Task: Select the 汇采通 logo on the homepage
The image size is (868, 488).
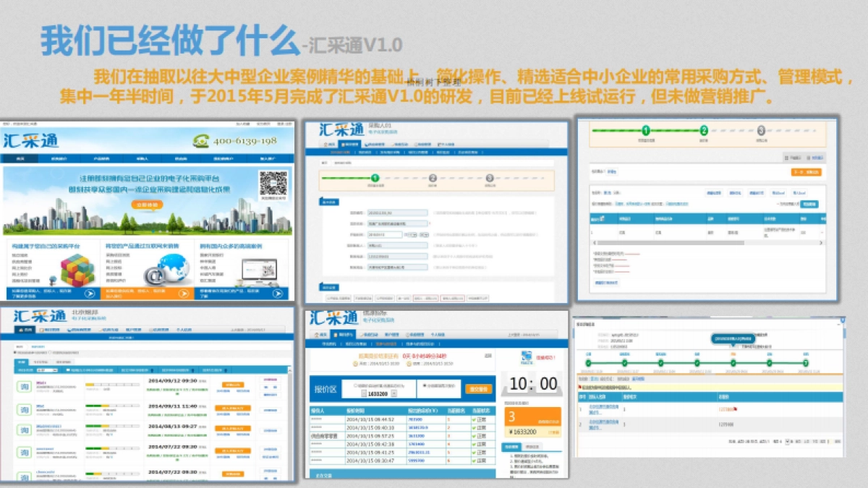Action: click(33, 141)
